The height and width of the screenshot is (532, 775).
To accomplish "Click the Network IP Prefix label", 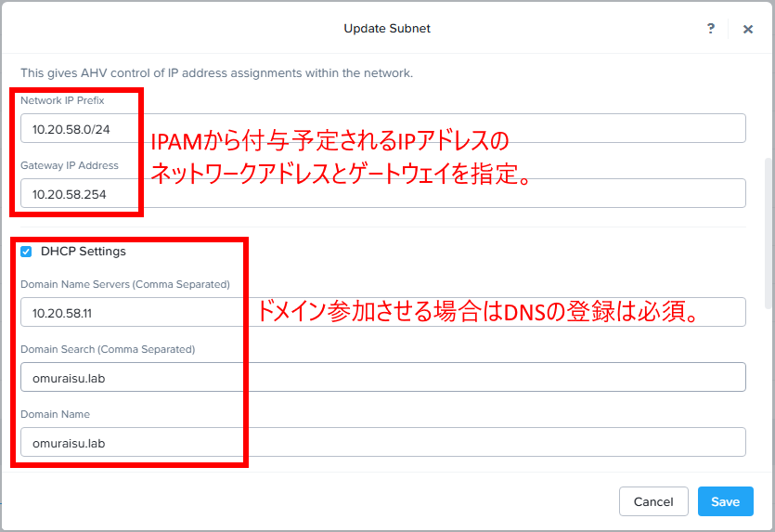I will [62, 100].
